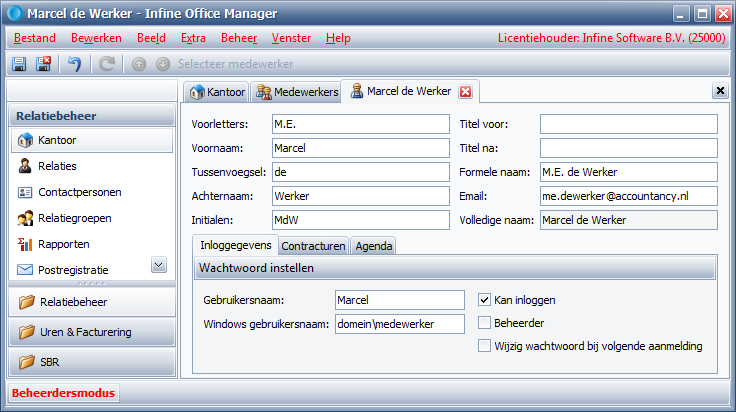
Task: Undo changes with the blue arrow icon
Action: (74, 64)
